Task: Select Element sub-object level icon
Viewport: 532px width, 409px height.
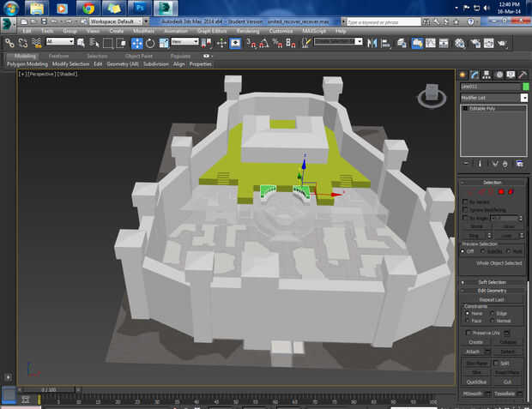Action: point(511,191)
